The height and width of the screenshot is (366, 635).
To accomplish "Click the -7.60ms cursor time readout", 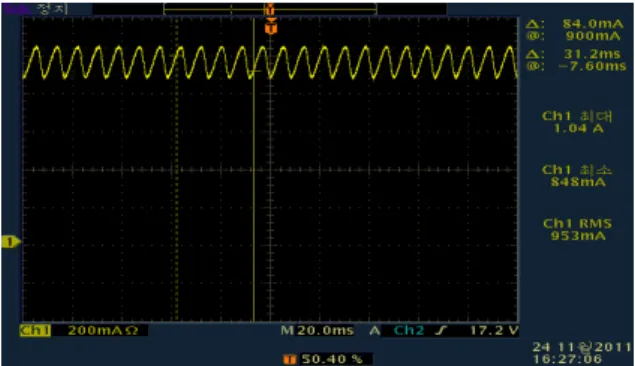I will 592,66.
